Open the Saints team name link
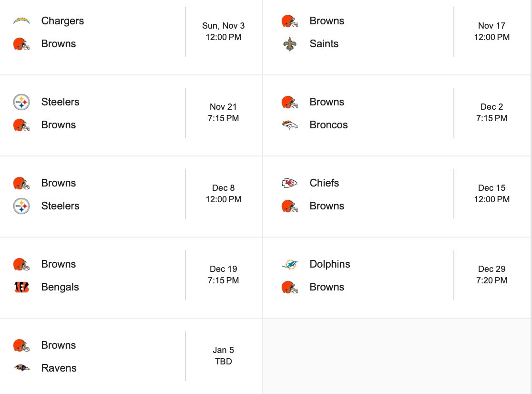Viewport: 532px width, 394px height. click(324, 44)
